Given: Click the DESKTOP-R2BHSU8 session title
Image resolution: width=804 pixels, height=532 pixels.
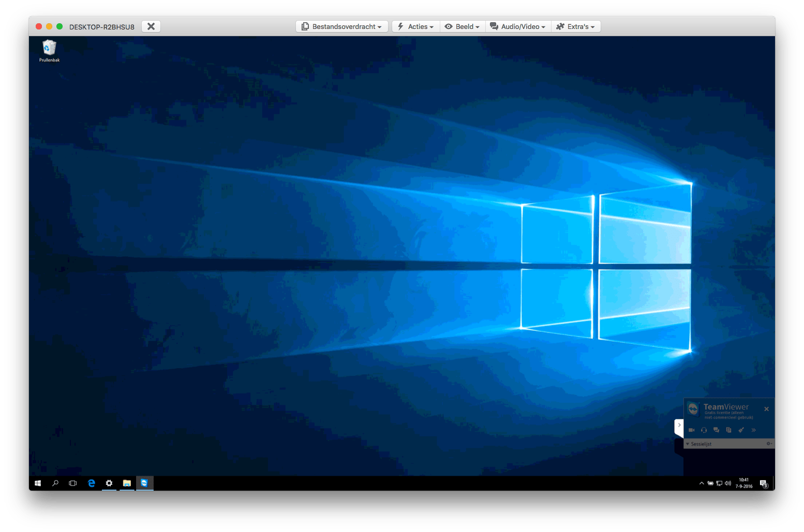Looking at the screenshot, I should click(102, 27).
